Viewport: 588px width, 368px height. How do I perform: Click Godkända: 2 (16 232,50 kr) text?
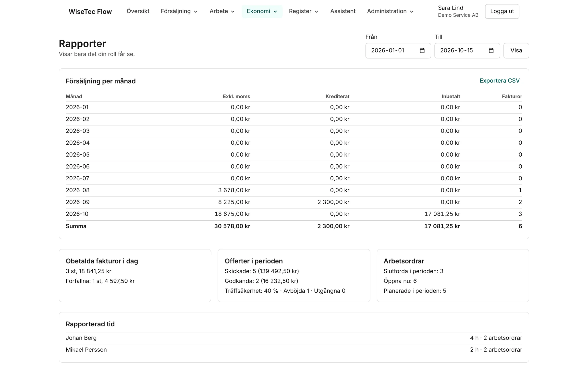[261, 281]
